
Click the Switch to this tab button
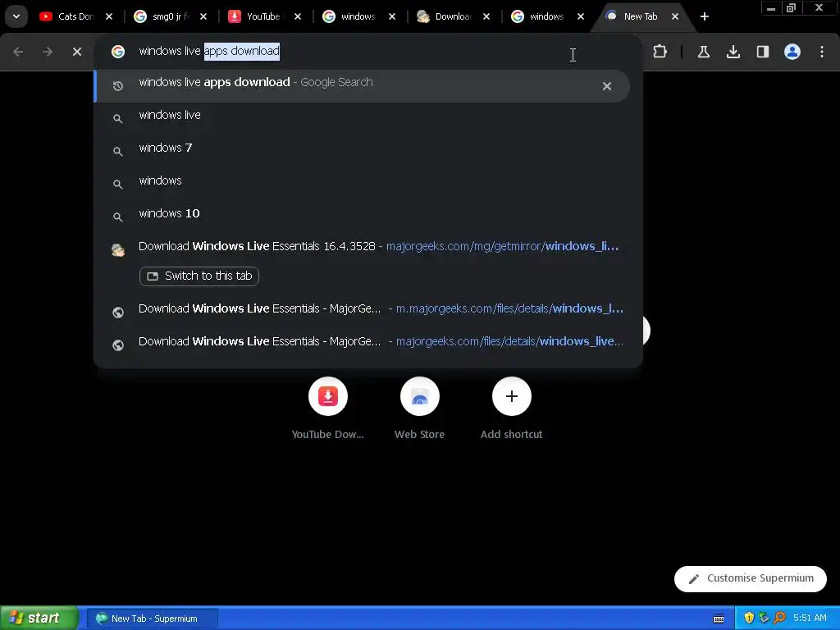click(199, 276)
